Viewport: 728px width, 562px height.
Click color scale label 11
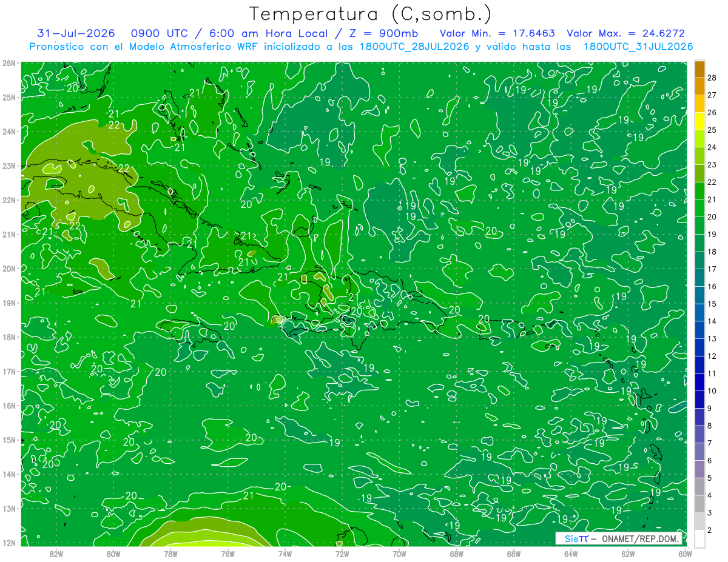(x=712, y=373)
